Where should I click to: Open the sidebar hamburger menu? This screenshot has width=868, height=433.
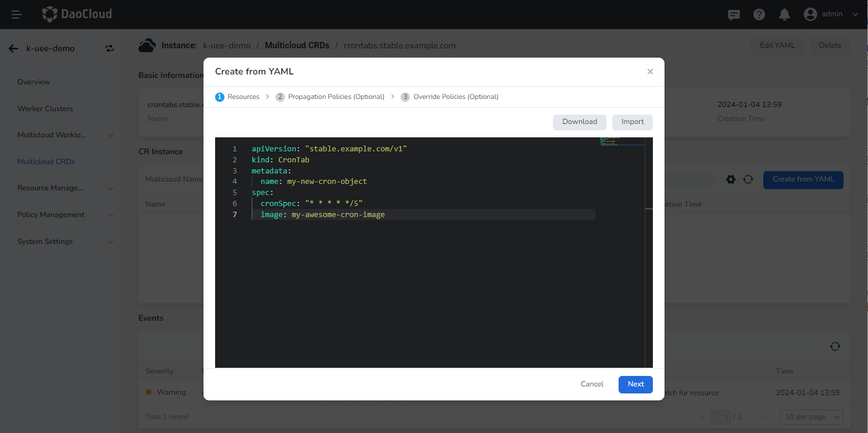click(16, 14)
